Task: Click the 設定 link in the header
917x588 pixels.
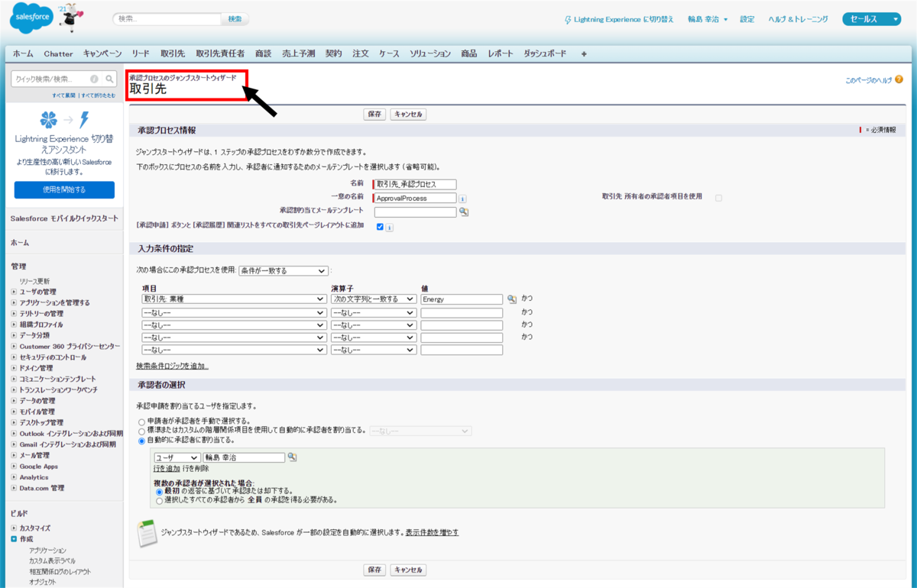Action: (747, 19)
